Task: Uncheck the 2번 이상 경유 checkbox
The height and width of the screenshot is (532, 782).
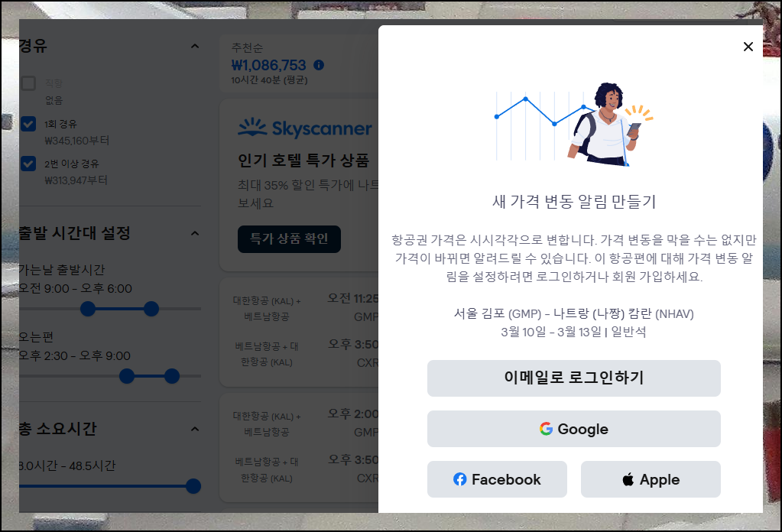Action: point(28,164)
